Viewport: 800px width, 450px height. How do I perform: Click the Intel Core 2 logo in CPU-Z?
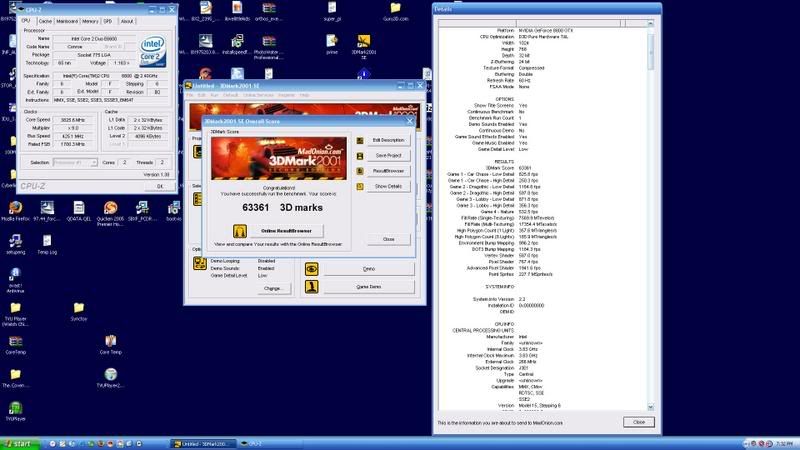coord(153,52)
